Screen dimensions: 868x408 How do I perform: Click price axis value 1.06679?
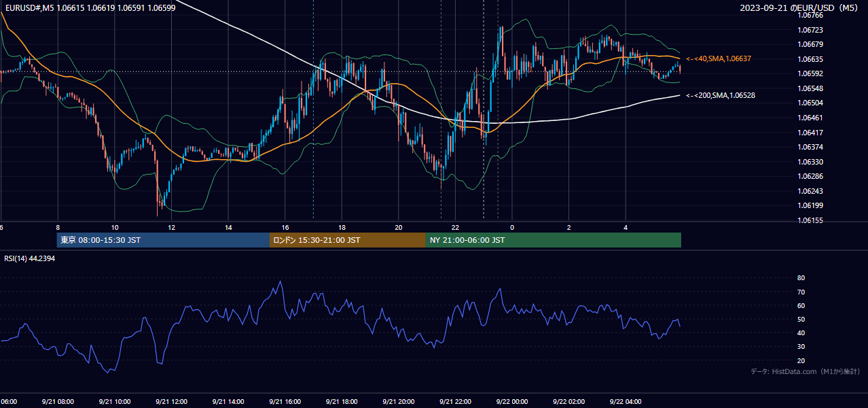(x=810, y=45)
